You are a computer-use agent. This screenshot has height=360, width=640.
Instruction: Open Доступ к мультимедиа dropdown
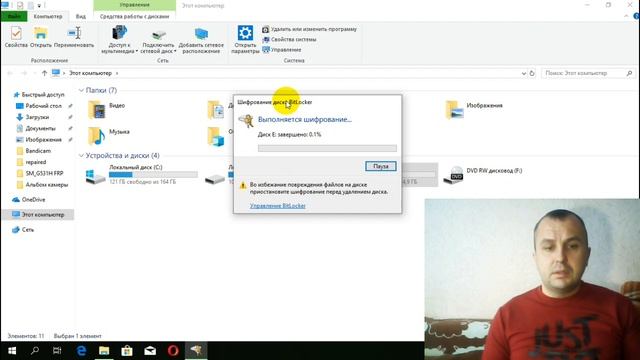119,40
